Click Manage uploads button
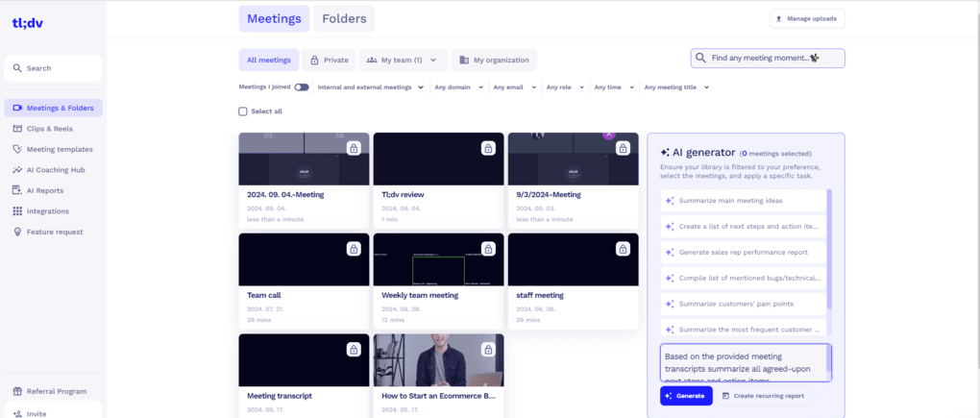The image size is (980, 418). click(x=807, y=18)
